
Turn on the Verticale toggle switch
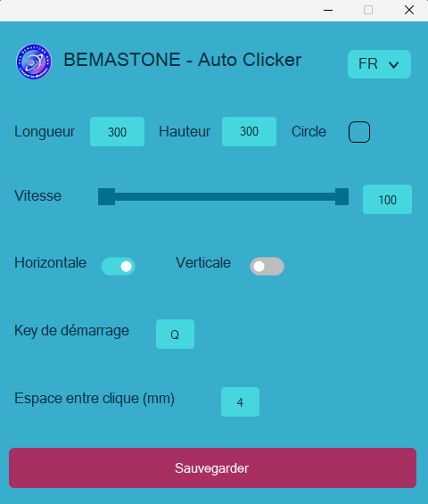[x=267, y=266]
